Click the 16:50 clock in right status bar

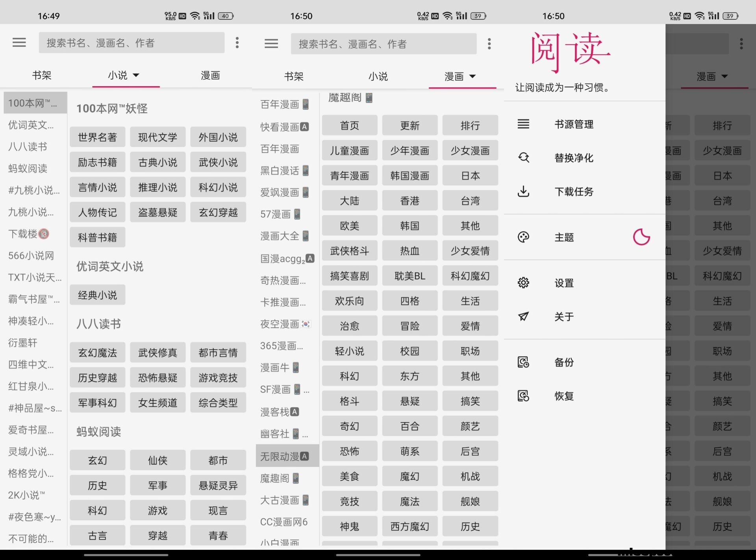coord(553,16)
